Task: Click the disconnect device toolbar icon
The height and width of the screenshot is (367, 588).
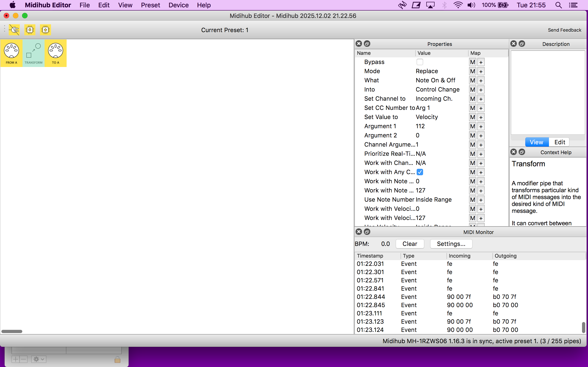Action: pyautogui.click(x=14, y=30)
